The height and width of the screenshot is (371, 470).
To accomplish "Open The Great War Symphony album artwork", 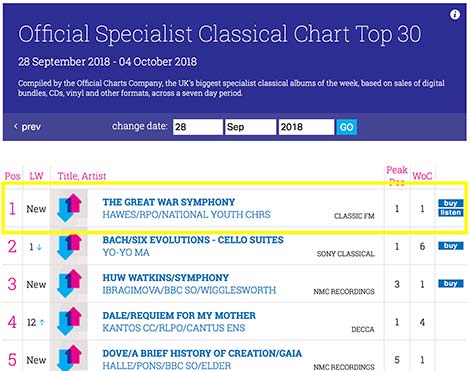I will tap(69, 208).
